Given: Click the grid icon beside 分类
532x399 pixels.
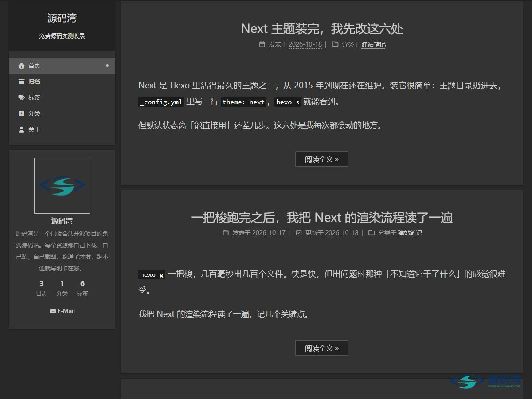Looking at the screenshot, I should point(21,113).
